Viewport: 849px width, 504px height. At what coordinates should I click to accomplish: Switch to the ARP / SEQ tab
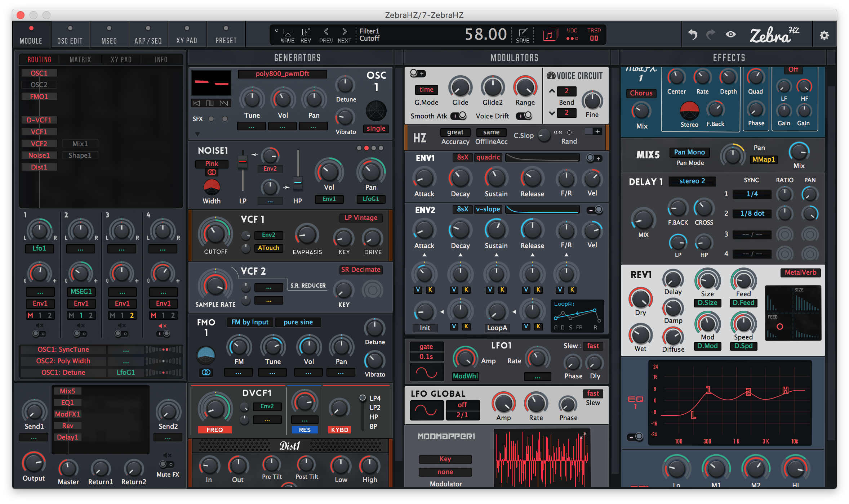[148, 35]
